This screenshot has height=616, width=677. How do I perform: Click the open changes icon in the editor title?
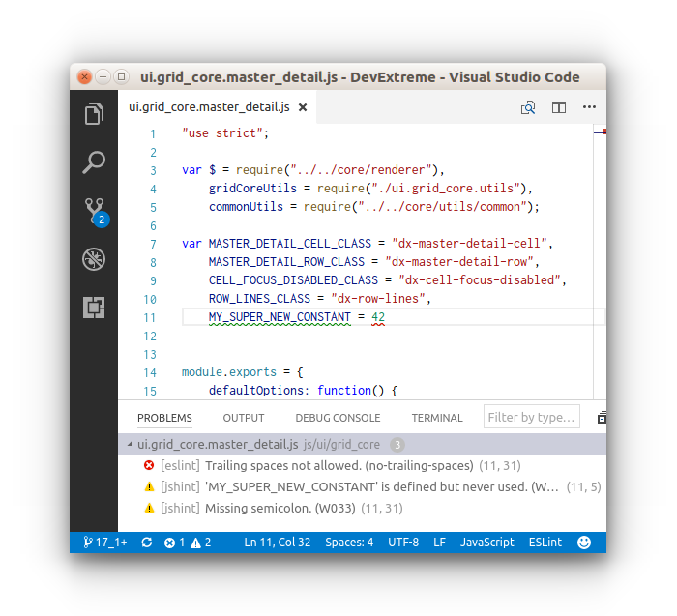(x=528, y=107)
